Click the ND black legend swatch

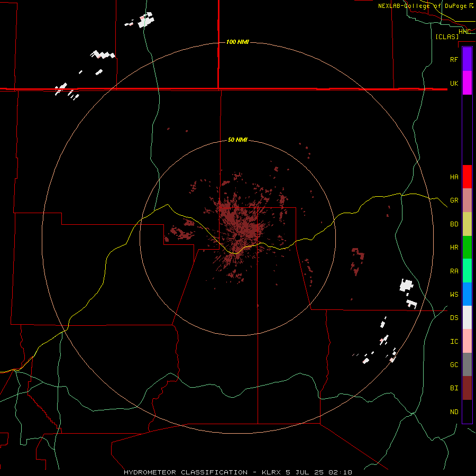pos(467,411)
